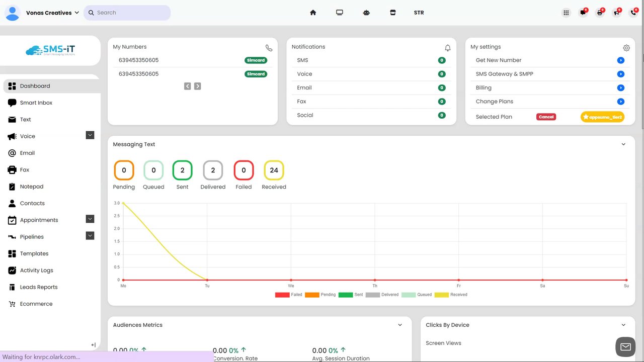This screenshot has height=362, width=644.
Task: Toggle Failed series in chart legend
Action: pos(289,295)
